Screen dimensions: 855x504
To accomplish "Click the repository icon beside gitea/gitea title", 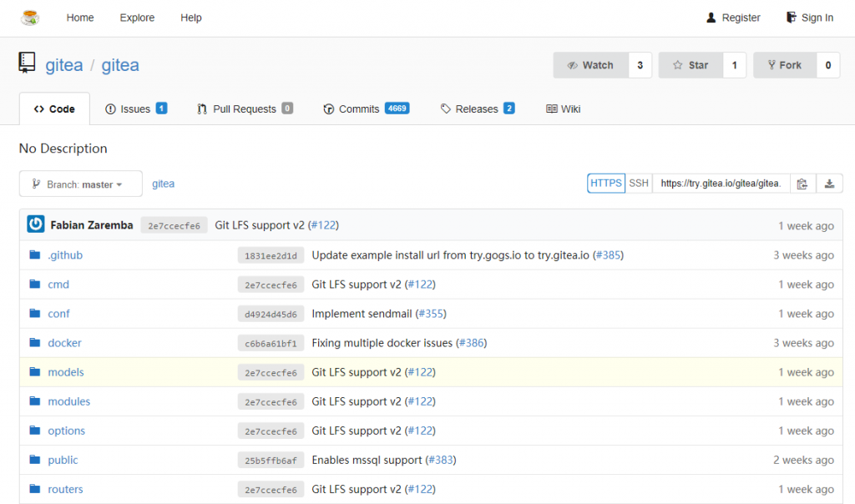I will pos(28,63).
